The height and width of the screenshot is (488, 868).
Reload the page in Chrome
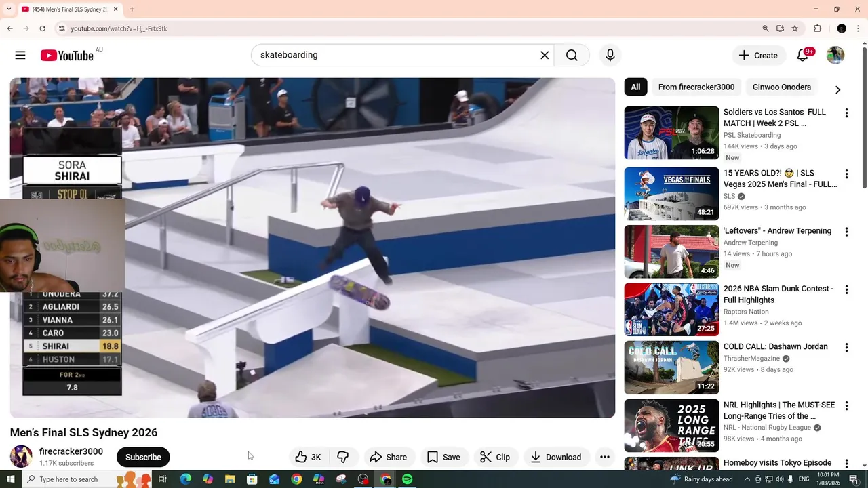click(x=42, y=28)
